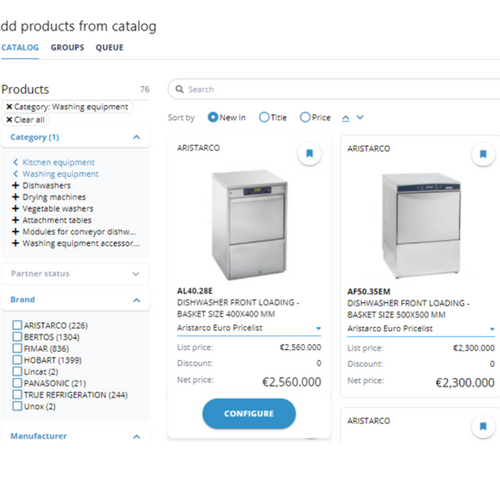Remove the Washing equipment category filter
Screen dimensions: 500x500
tap(9, 107)
